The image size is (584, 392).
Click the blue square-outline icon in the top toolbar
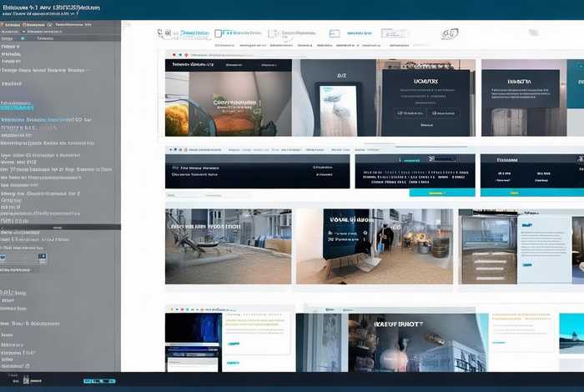[220, 34]
